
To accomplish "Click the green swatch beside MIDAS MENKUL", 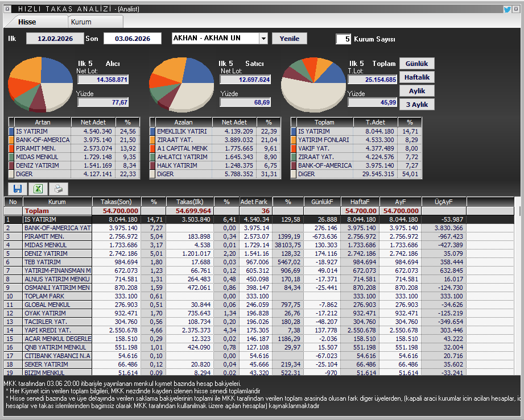I will coord(11,157).
